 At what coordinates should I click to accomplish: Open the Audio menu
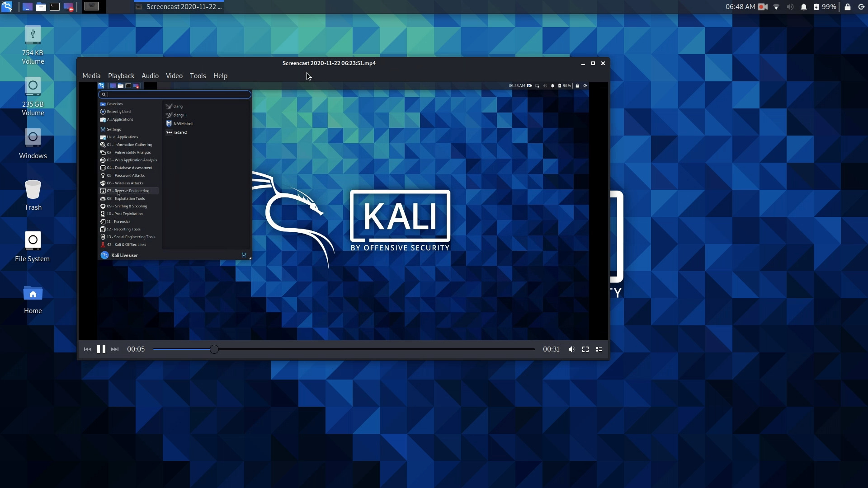[x=150, y=76]
